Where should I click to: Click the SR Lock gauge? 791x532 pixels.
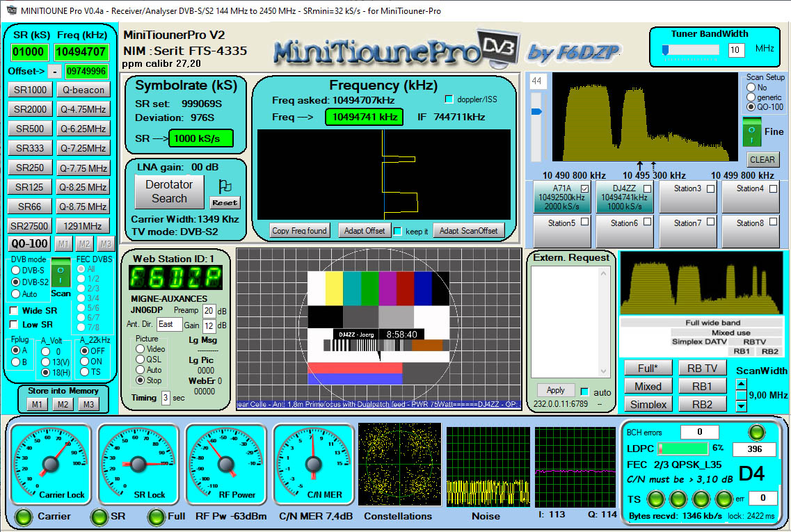pyautogui.click(x=138, y=465)
